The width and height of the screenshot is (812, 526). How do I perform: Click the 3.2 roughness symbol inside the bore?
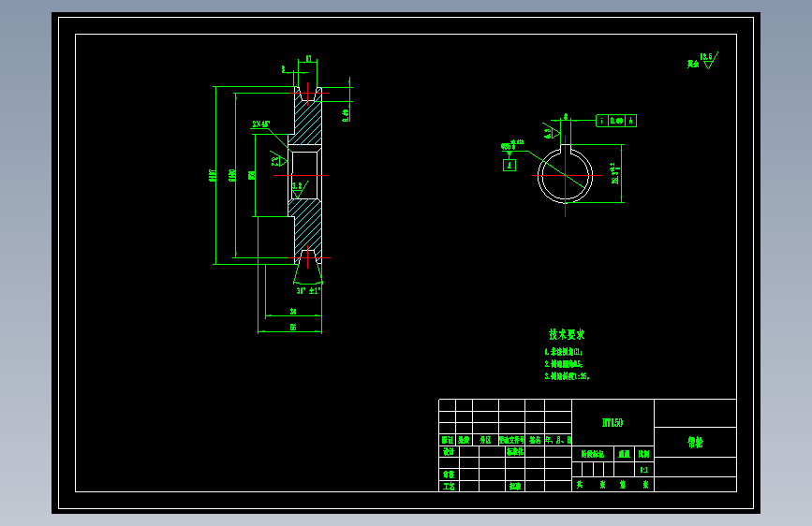pos(299,189)
